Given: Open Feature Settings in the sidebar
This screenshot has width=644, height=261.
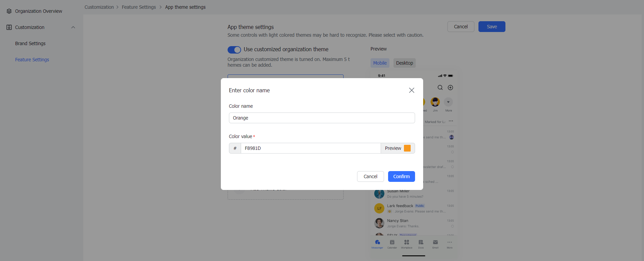Looking at the screenshot, I should coord(32,60).
